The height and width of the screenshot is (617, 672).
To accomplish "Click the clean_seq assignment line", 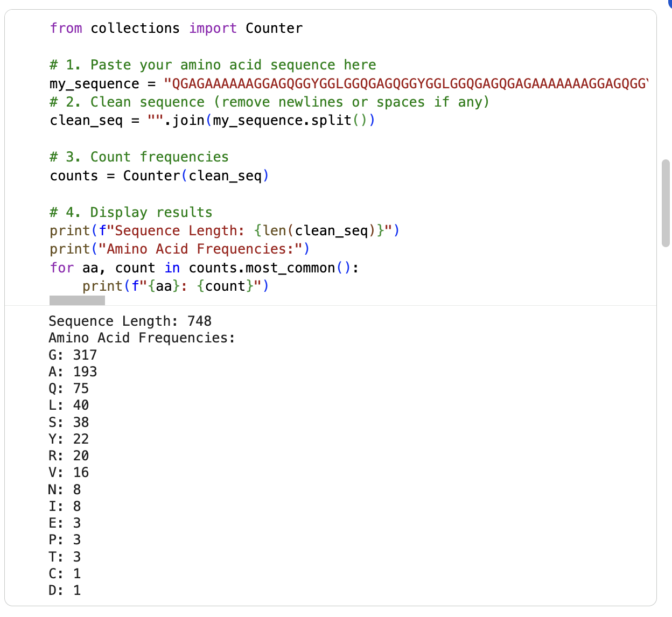I will 212,120.
